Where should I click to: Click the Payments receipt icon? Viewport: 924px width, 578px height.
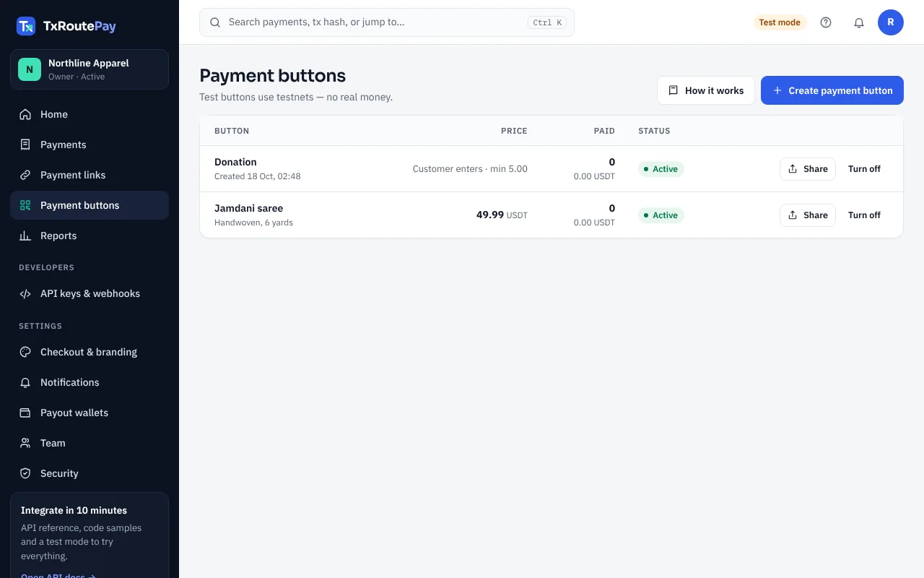coord(25,144)
